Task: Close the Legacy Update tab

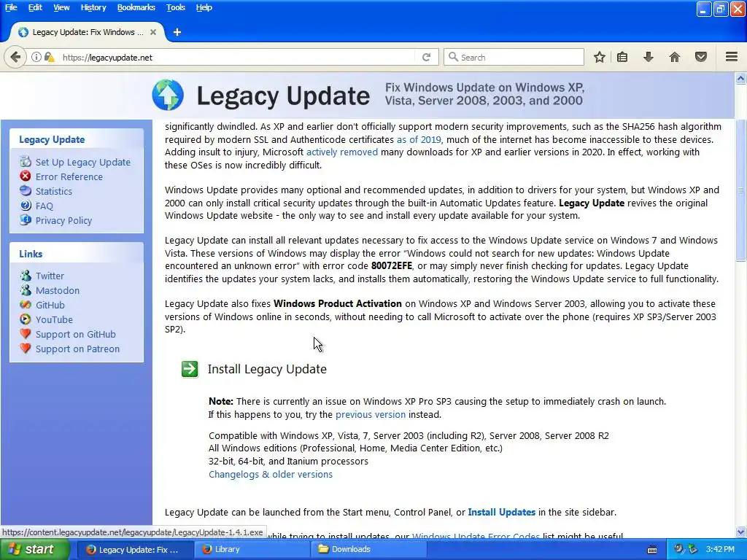Action: 153,32
